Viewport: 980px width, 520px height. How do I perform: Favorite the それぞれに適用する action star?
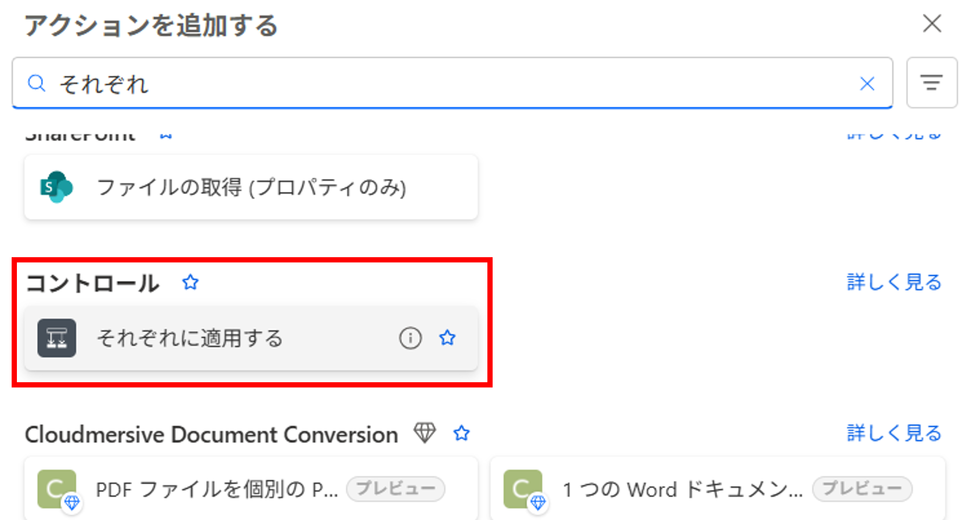447,338
